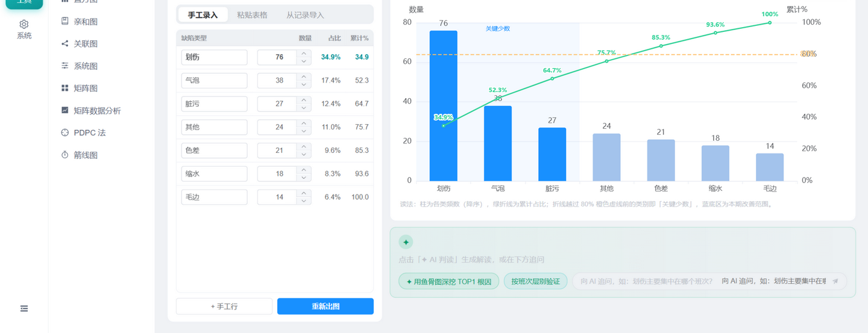Increase the 气泡 quantity with up arrow
Image resolution: width=868 pixels, height=333 pixels.
[304, 77]
